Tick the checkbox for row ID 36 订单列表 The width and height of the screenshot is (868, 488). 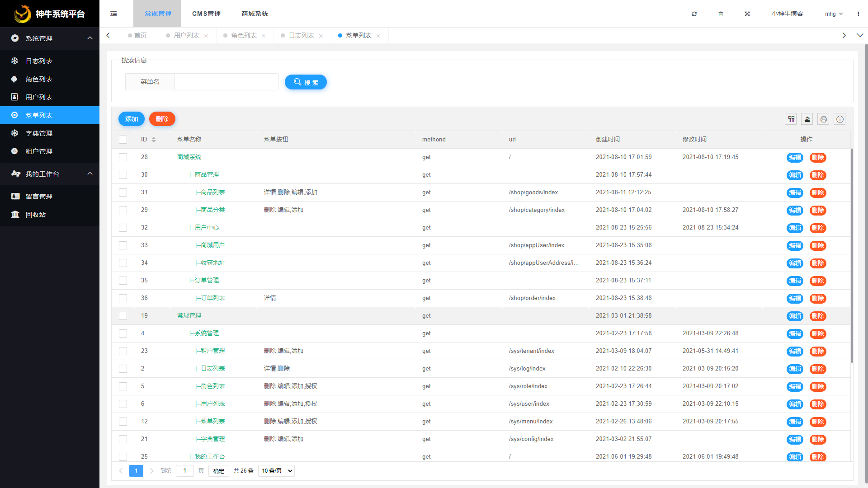pos(123,298)
